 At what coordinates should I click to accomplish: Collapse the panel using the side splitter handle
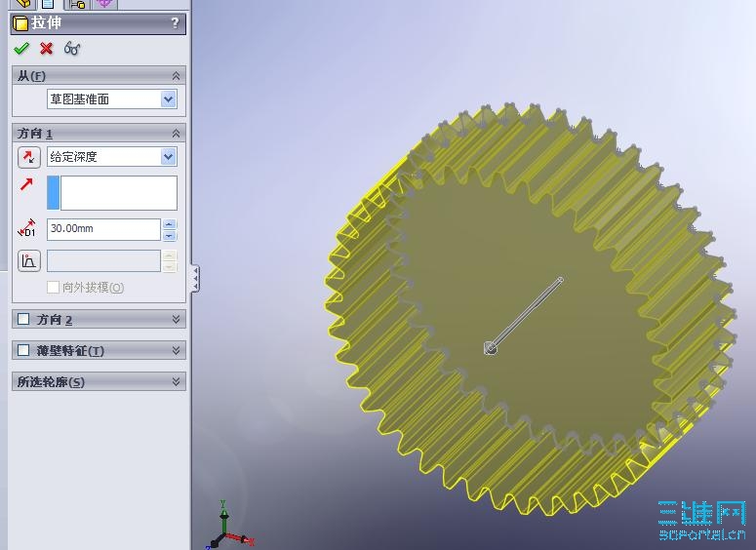tap(195, 278)
